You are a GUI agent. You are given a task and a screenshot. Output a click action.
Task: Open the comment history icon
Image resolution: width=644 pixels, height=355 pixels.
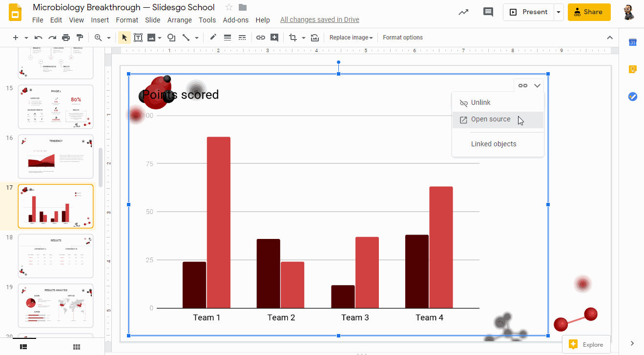tap(488, 12)
